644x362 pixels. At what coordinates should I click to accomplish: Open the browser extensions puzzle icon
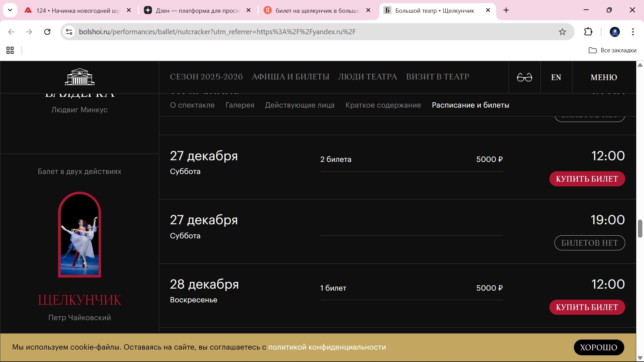click(588, 32)
